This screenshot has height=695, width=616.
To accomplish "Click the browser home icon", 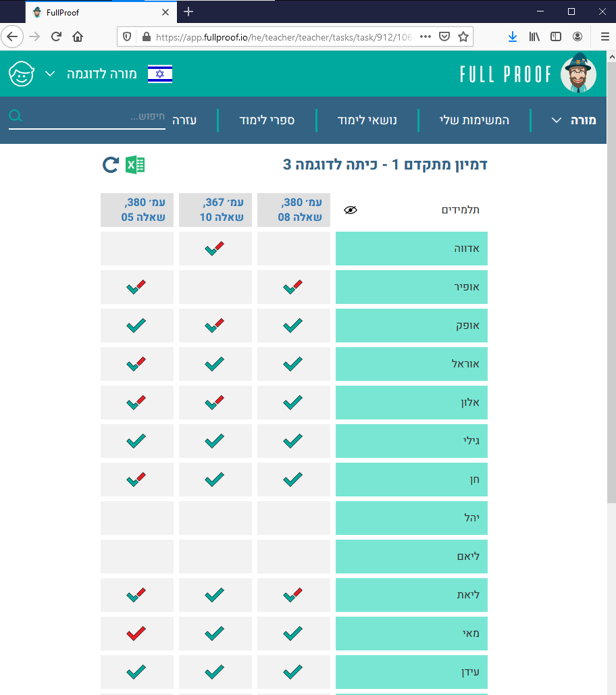I will (78, 36).
